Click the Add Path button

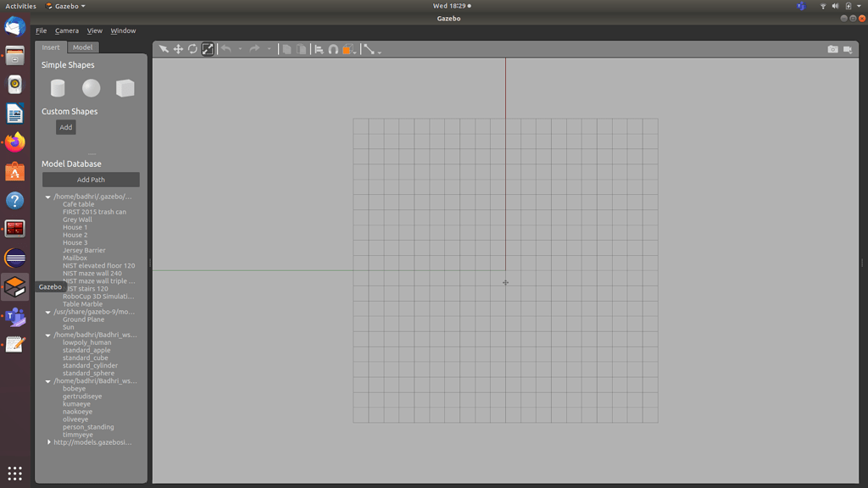90,179
